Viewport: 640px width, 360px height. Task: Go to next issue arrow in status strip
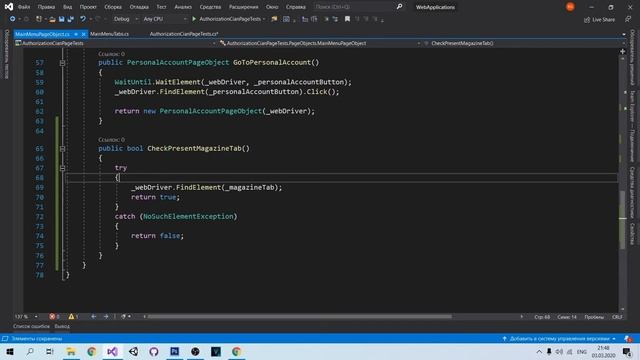tap(106, 317)
